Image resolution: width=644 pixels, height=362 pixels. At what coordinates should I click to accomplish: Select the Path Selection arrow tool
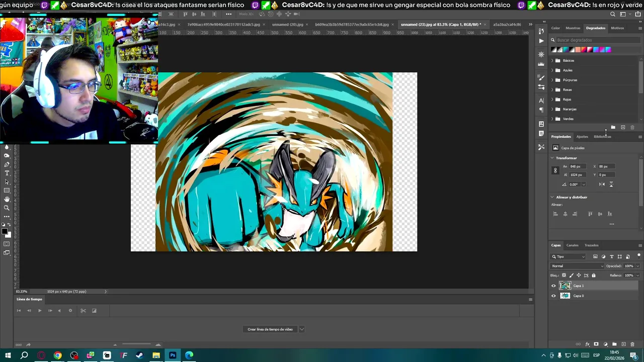(x=7, y=182)
